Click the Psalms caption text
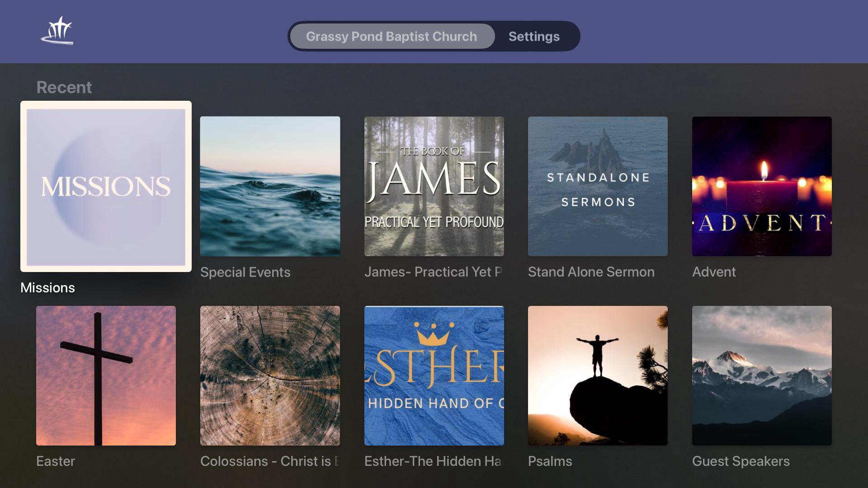Image resolution: width=868 pixels, height=488 pixels. [550, 461]
